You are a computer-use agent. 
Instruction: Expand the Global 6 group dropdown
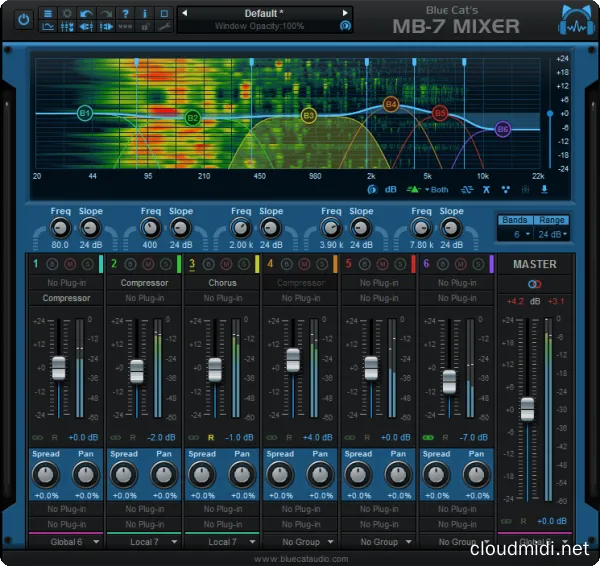(69, 541)
